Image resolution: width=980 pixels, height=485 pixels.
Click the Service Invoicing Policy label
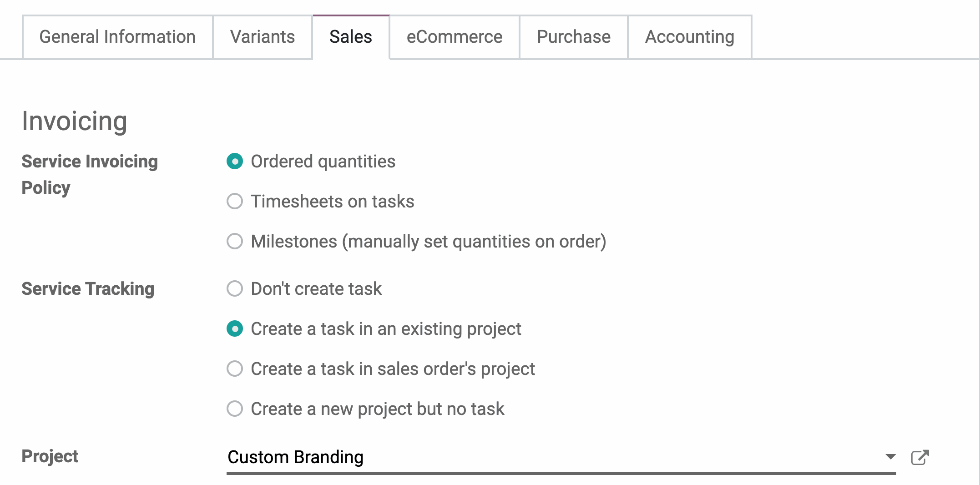[x=90, y=174]
